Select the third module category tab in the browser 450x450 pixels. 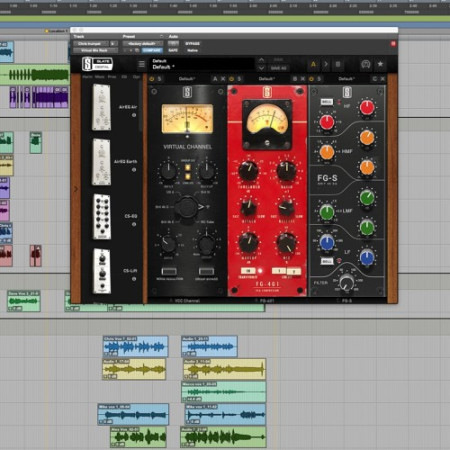click(112, 77)
